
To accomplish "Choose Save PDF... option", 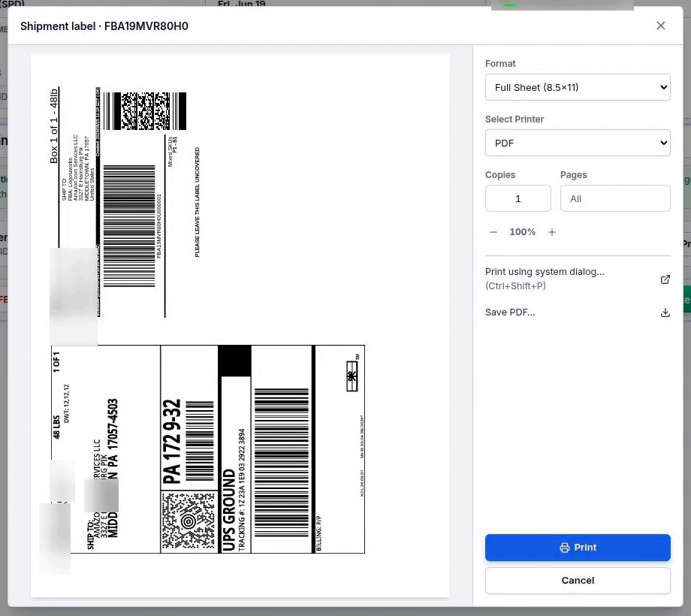I will (x=510, y=313).
